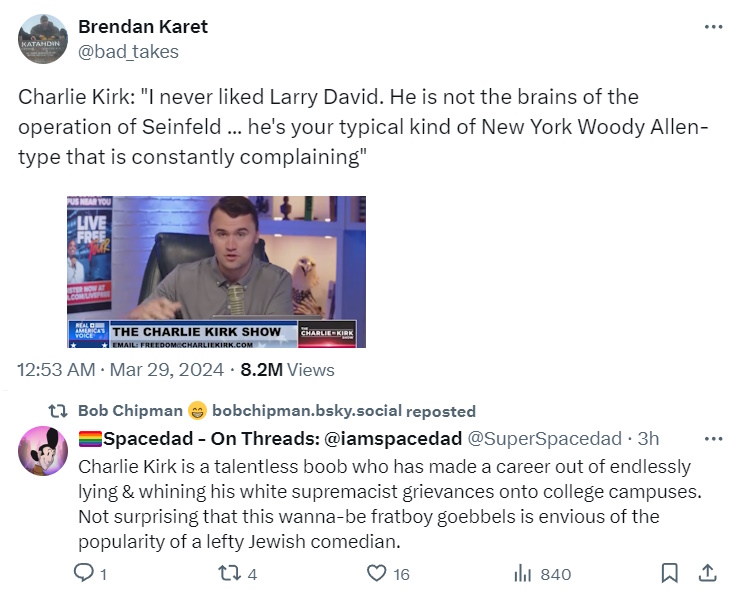The width and height of the screenshot is (739, 593).
Task: Open the @bad_takes handle link
Action: (129, 50)
